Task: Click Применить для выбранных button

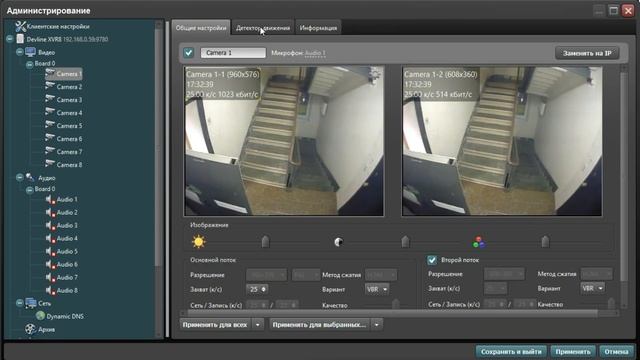Action: (319, 325)
